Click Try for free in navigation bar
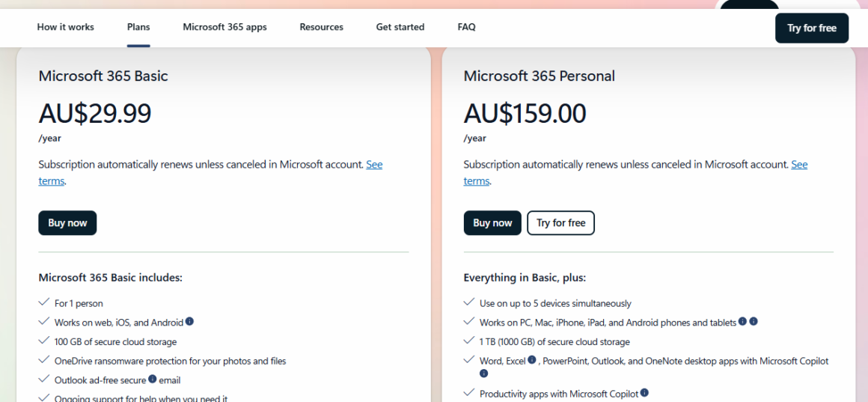Viewport: 868px width, 402px height. [812, 28]
